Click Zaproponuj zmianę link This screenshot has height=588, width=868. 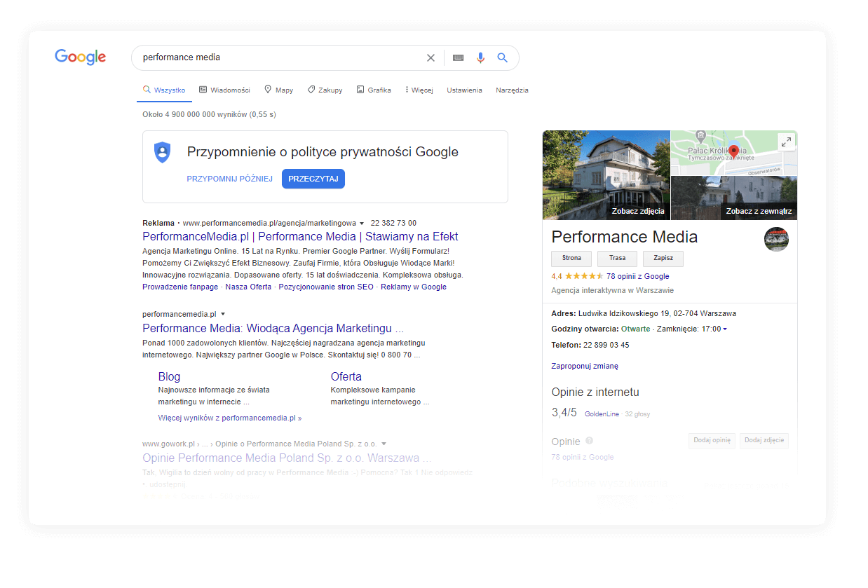tap(585, 366)
